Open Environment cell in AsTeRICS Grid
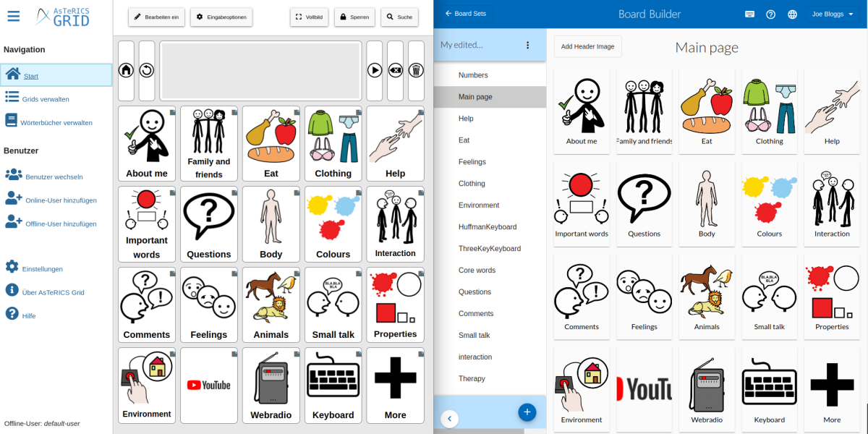This screenshot has height=434, width=868. [147, 386]
